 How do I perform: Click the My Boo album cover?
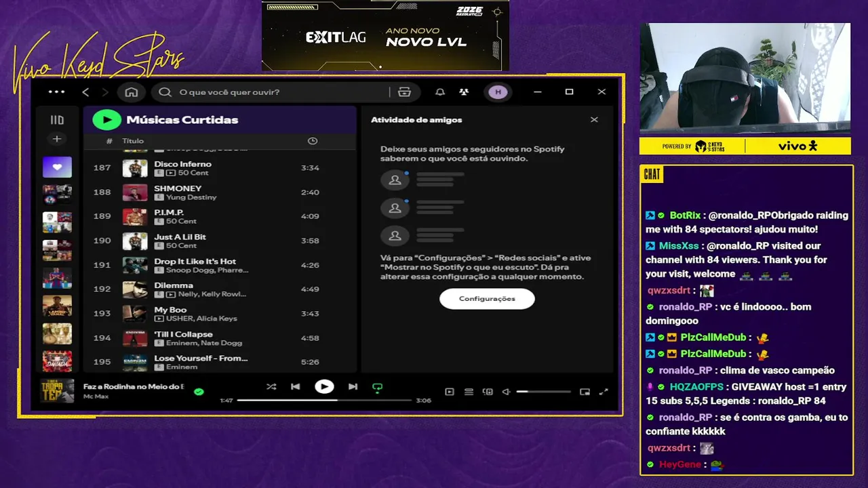(x=135, y=314)
